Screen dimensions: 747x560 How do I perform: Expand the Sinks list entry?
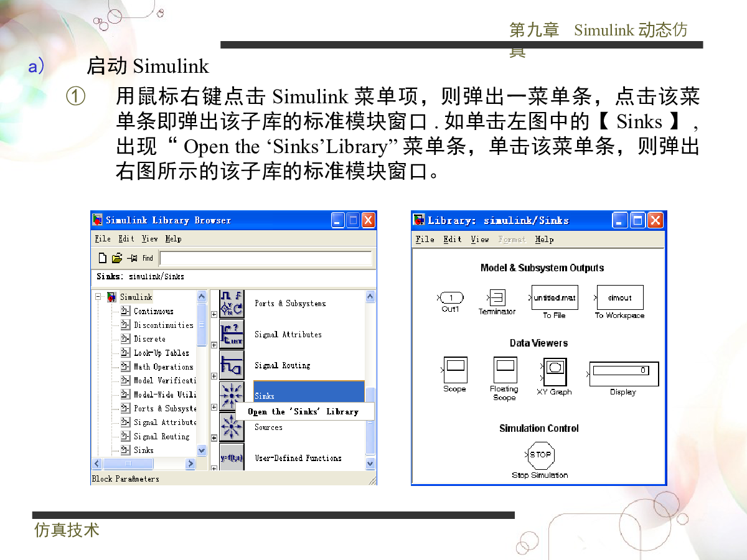214,407
